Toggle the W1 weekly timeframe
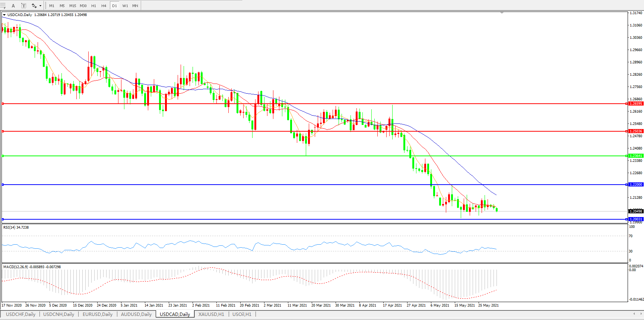 (125, 6)
